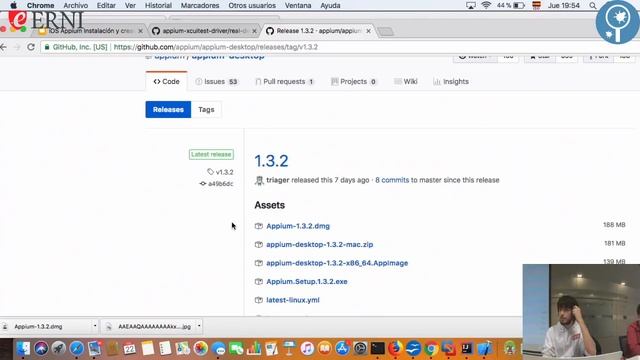The image size is (640, 360).
Task: Open the v1.3.2 tag link
Action: [x=220, y=172]
